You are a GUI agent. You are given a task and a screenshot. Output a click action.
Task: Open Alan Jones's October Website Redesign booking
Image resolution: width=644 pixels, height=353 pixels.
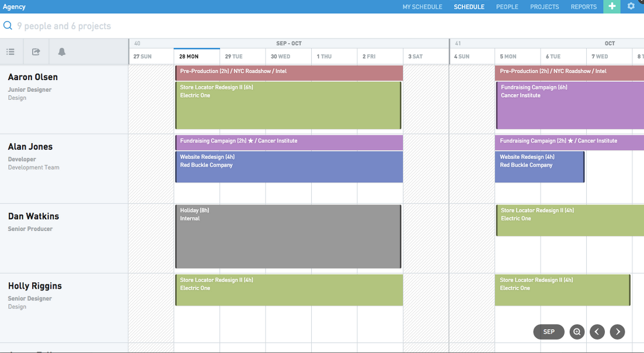coord(539,167)
